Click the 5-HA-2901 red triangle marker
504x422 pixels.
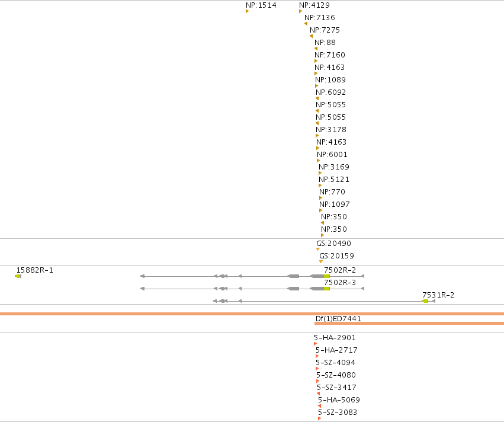coord(315,344)
